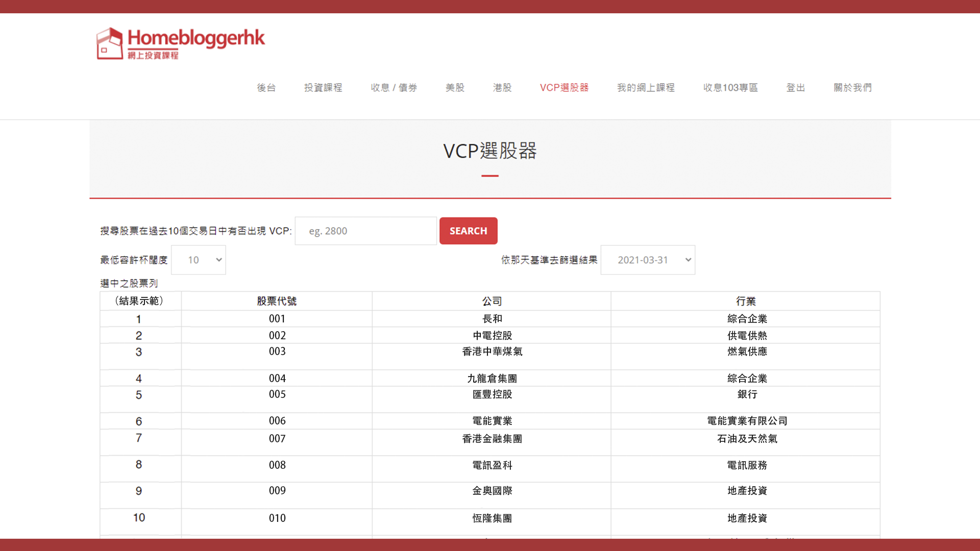
Task: Select company name 恆隆集團
Action: point(492,518)
